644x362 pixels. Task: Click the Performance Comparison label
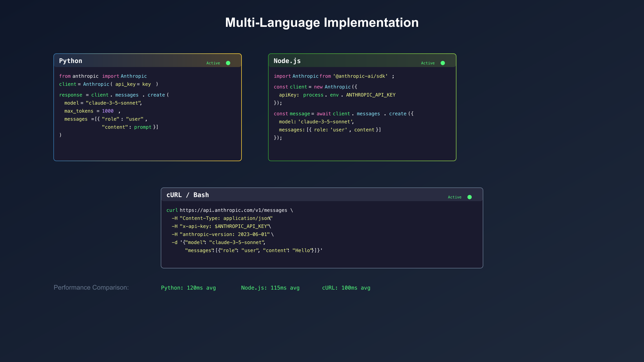click(x=91, y=287)
